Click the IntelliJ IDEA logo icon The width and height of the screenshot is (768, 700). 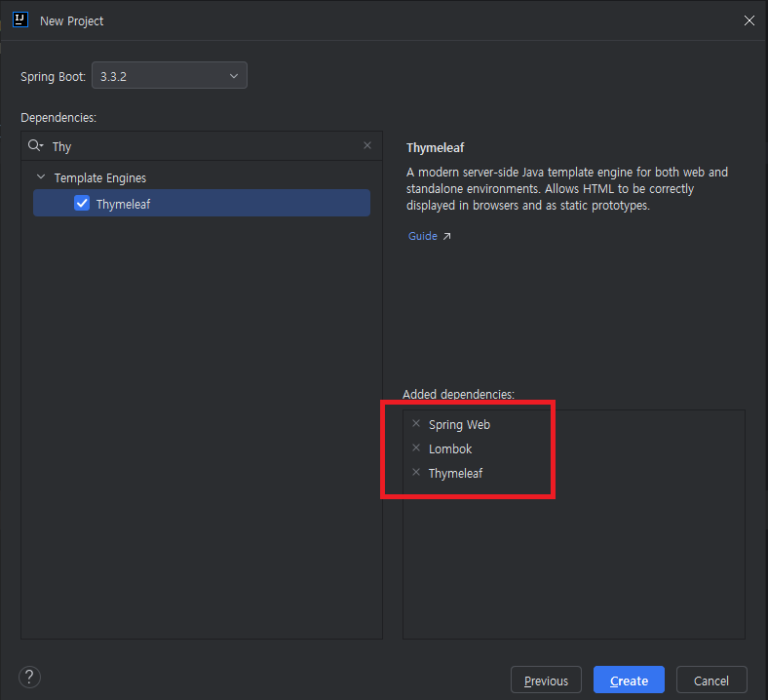[20, 20]
